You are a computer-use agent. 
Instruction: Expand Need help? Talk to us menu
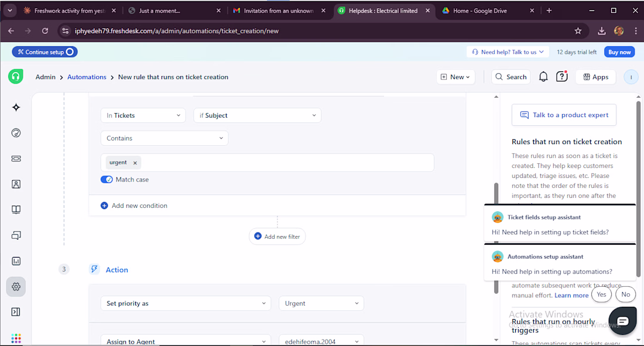click(508, 52)
